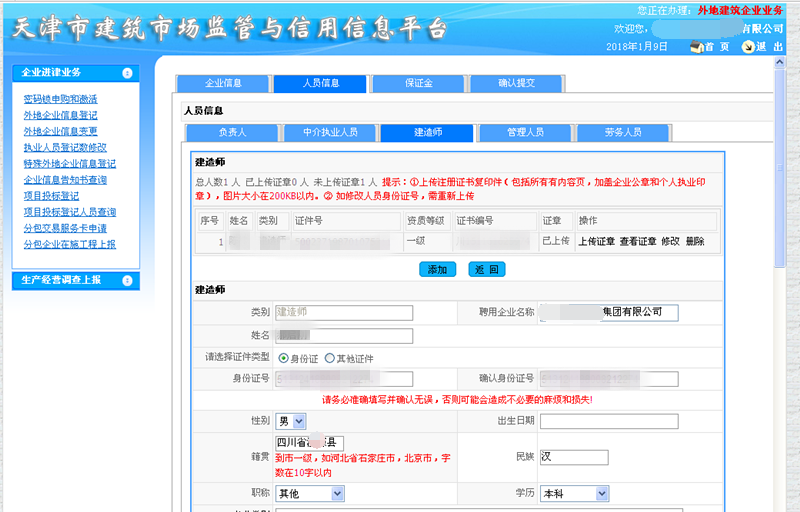The image size is (800, 512).
Task: Expand the 生产经营调查上报 panel toggle icon
Action: [x=128, y=280]
